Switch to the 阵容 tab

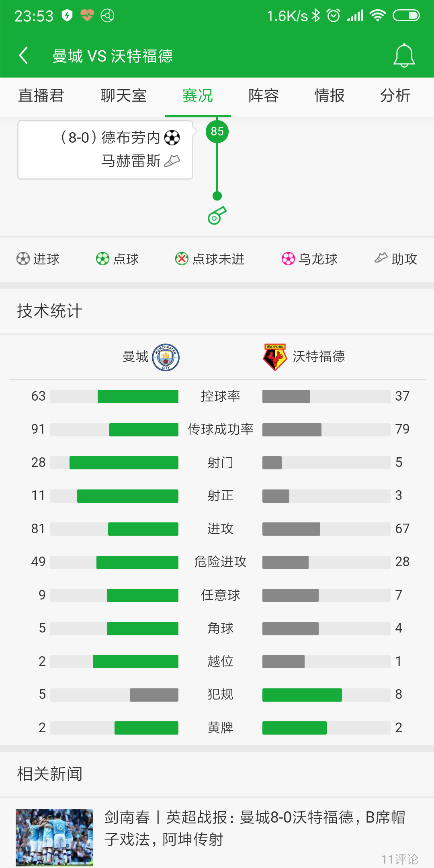point(264,96)
